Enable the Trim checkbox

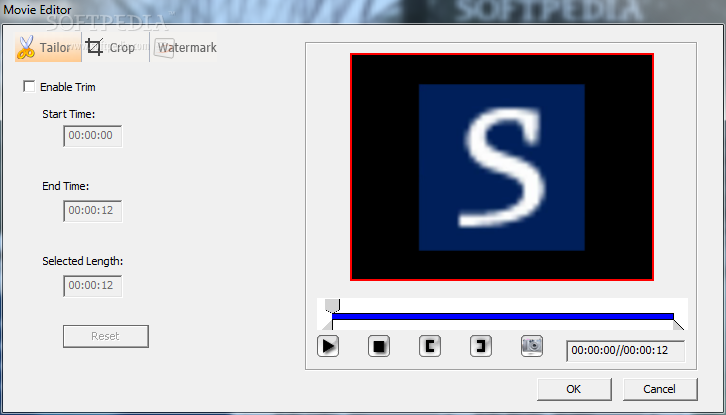click(x=29, y=87)
